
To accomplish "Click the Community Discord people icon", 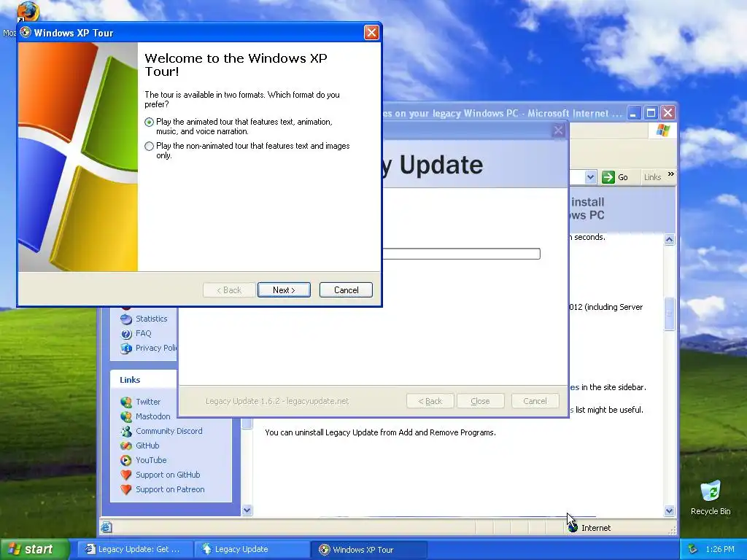I will (125, 432).
